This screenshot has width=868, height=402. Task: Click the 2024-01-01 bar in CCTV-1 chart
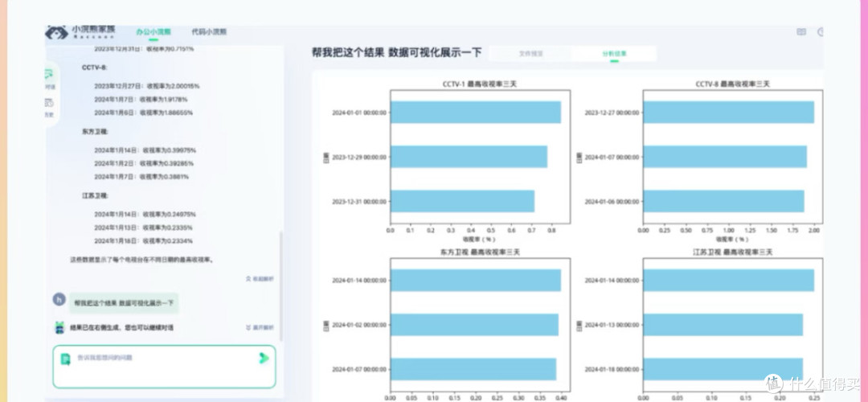point(476,113)
